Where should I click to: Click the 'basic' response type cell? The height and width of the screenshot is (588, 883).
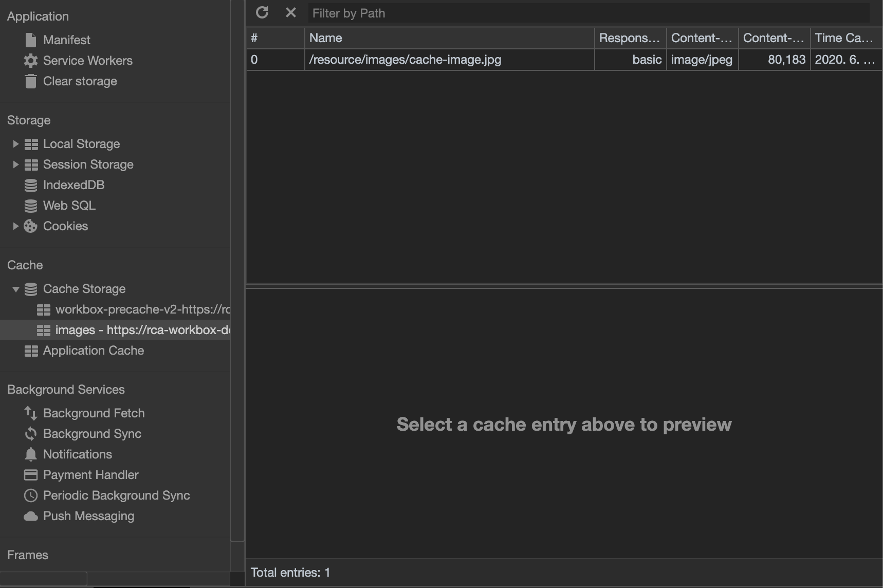[631, 60]
